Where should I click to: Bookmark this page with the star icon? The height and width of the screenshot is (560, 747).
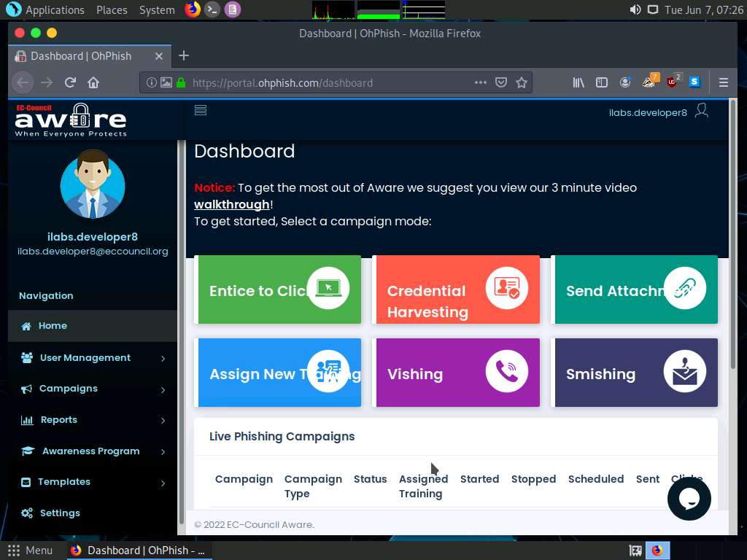tap(522, 82)
